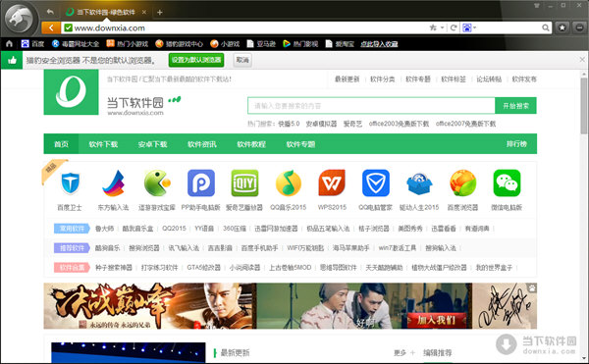Click the 开始搜索 button

[x=515, y=106]
